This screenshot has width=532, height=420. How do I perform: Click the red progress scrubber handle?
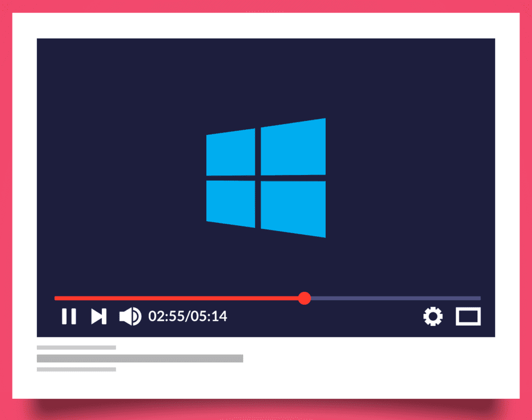[x=304, y=299]
